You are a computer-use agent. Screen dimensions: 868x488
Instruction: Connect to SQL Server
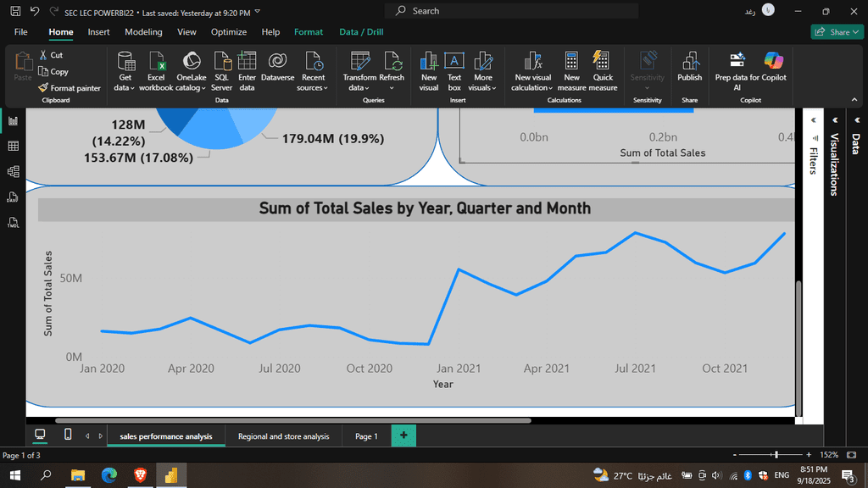pos(221,71)
